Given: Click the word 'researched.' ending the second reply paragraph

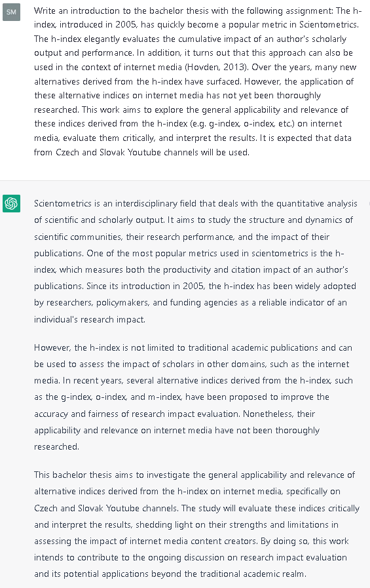Looking at the screenshot, I should pos(56,446).
